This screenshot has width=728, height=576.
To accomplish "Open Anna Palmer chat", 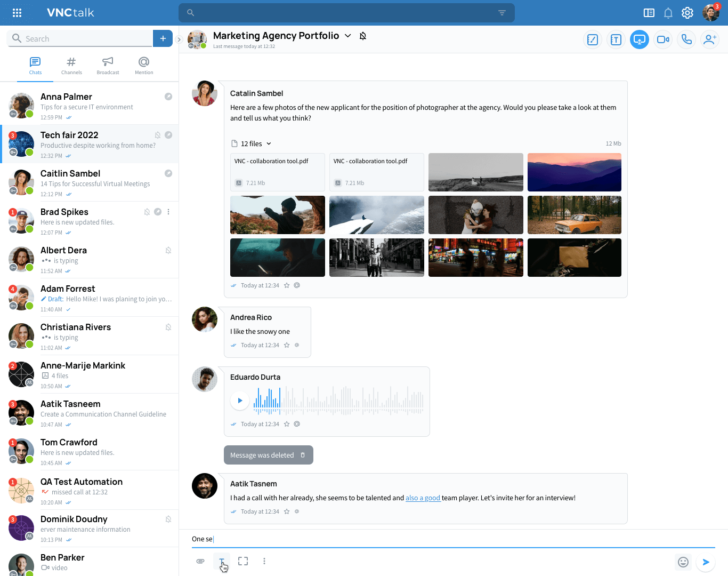I will click(90, 106).
